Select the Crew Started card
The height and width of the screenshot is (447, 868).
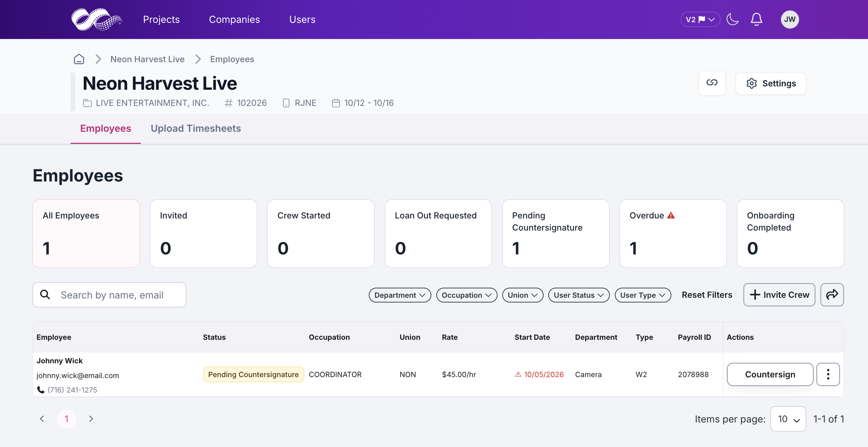click(x=320, y=234)
